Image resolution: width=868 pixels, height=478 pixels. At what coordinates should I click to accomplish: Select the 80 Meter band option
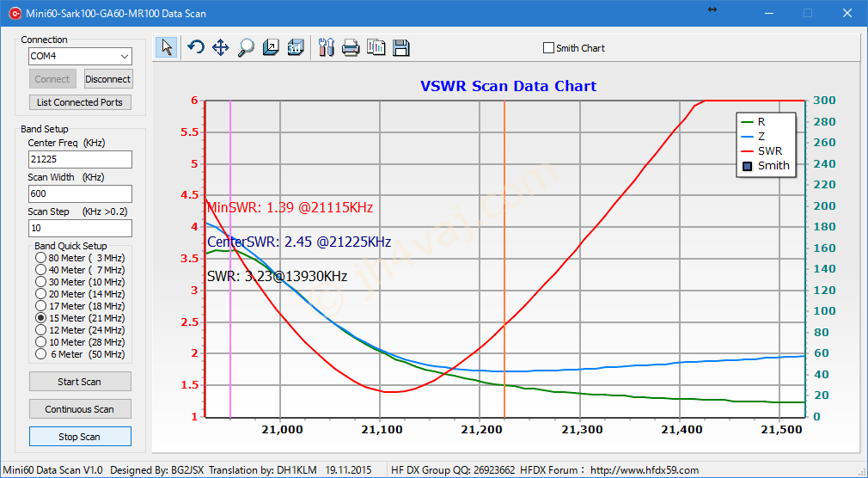[80, 258]
